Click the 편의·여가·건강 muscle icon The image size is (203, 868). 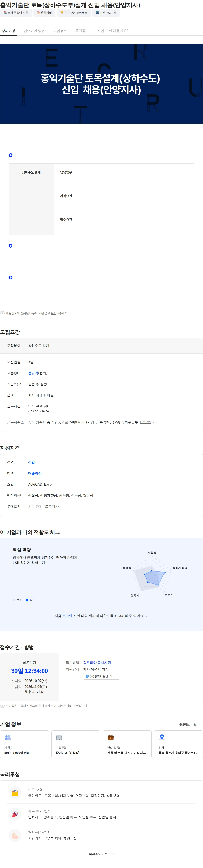click(15, 836)
